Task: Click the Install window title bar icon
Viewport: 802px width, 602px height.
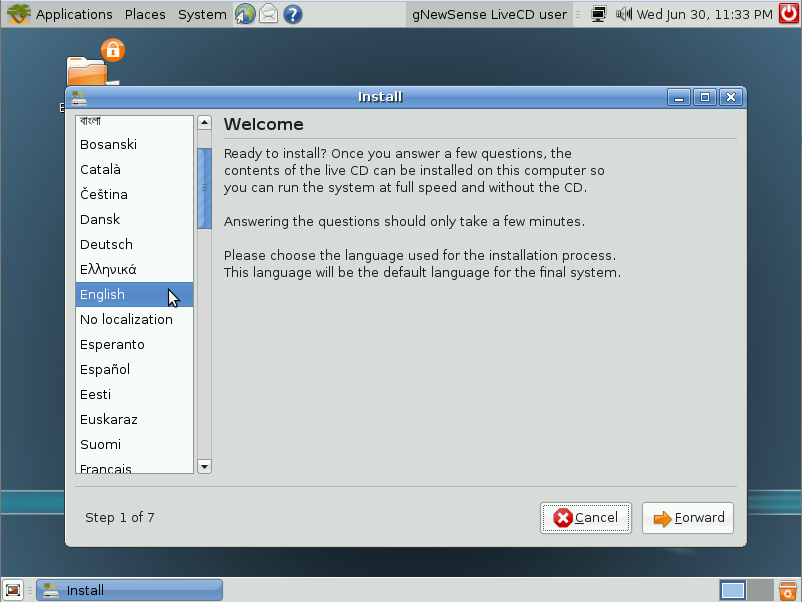Action: click(79, 97)
